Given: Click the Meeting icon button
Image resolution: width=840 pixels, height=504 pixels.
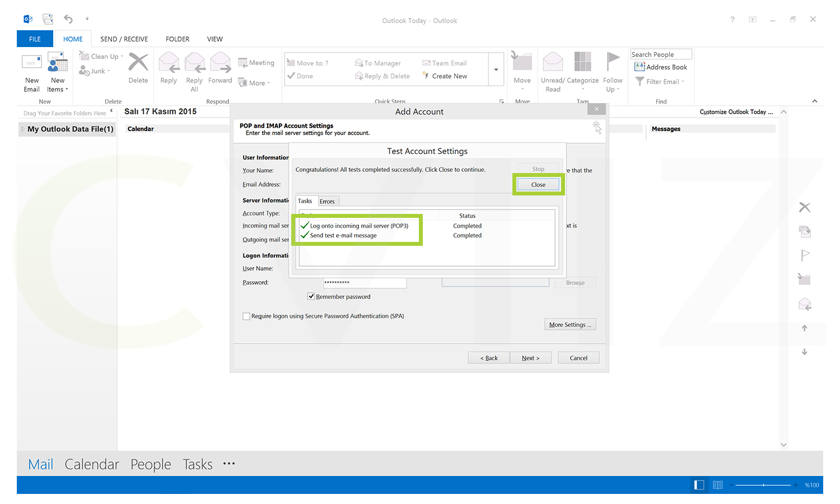Looking at the screenshot, I should [x=256, y=63].
